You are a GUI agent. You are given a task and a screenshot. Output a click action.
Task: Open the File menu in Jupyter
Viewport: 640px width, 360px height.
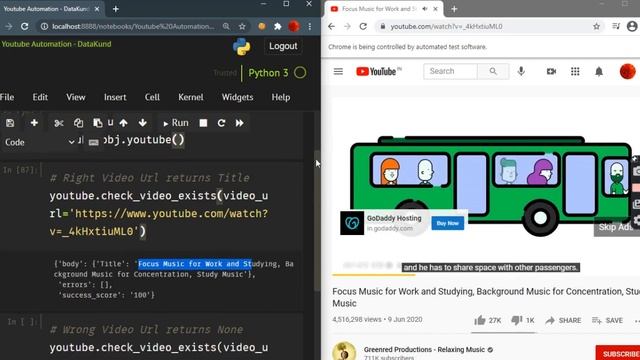click(7, 97)
